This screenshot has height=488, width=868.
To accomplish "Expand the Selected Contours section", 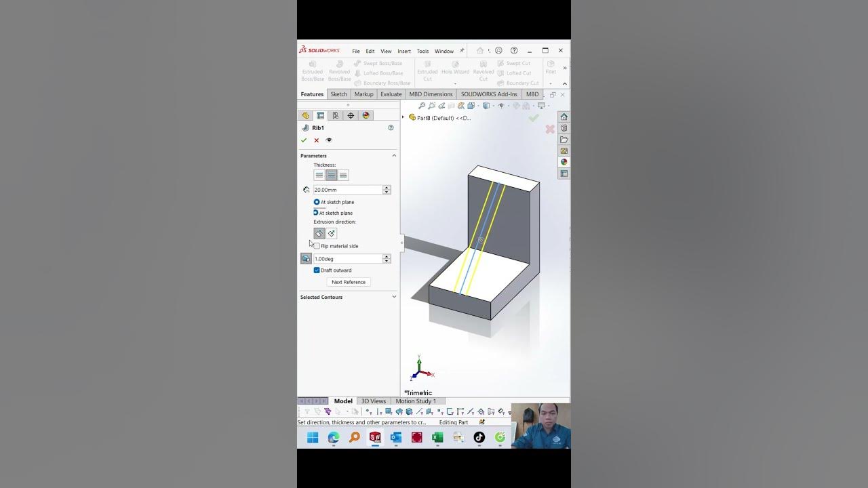I will coord(394,297).
